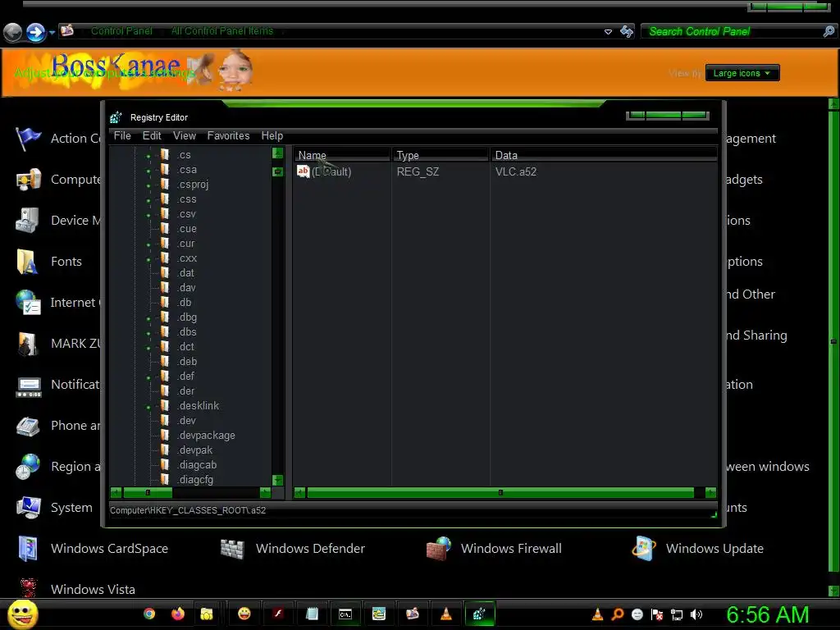Sort values by the Type column header

click(441, 155)
